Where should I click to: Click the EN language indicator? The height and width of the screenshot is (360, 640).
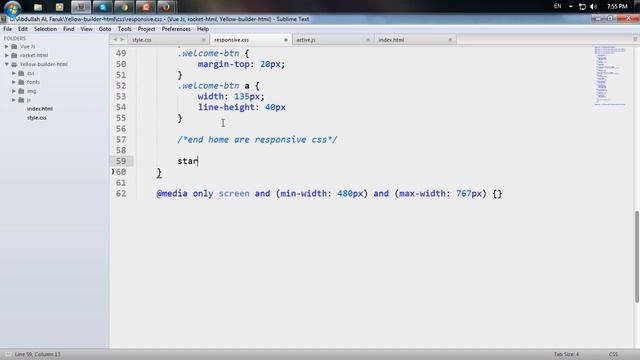pos(558,6)
